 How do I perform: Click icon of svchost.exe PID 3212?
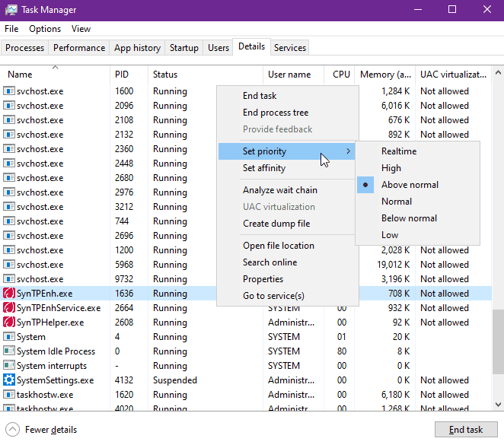point(9,206)
